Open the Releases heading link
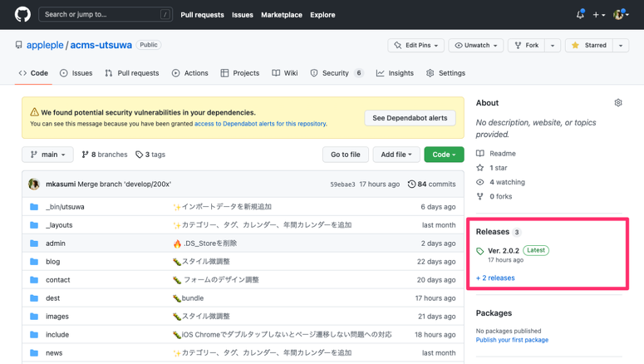 (493, 232)
